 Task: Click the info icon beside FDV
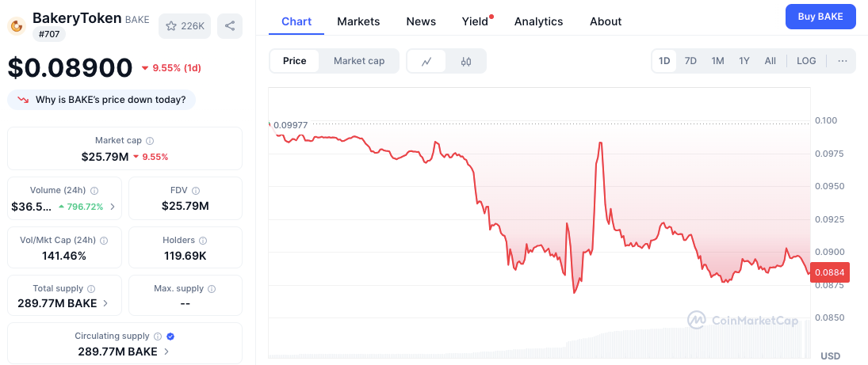pos(195,191)
